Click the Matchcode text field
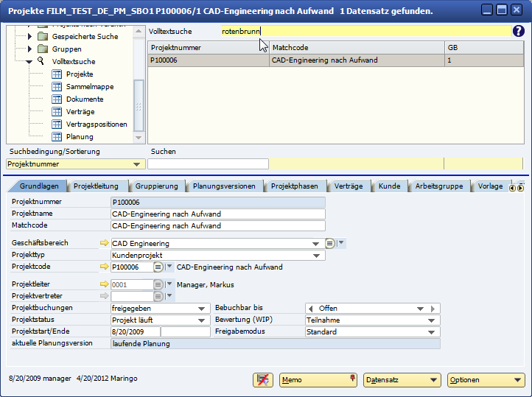Image resolution: width=532 pixels, height=397 pixels. click(x=218, y=226)
